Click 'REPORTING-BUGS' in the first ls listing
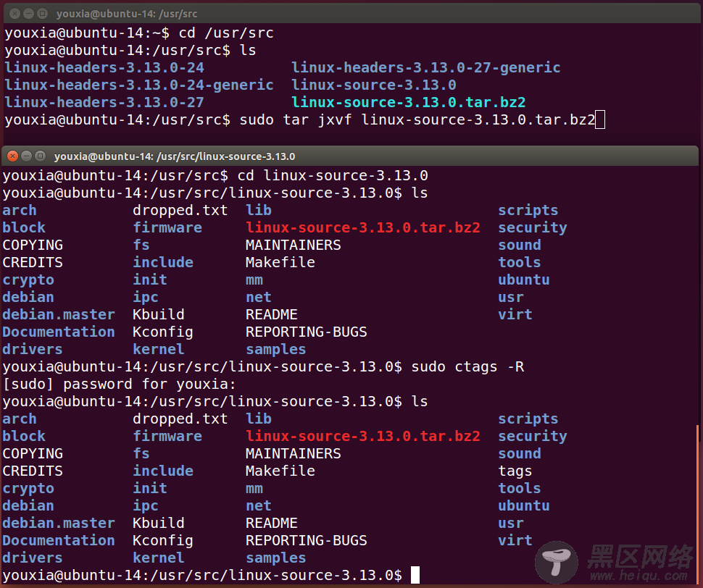The height and width of the screenshot is (588, 703). point(307,332)
